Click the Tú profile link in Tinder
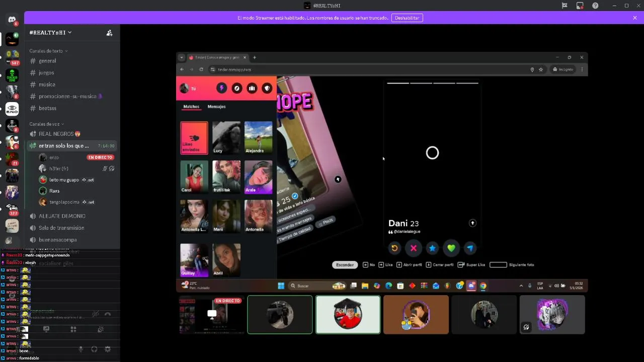This screenshot has width=644, height=362. [188, 88]
